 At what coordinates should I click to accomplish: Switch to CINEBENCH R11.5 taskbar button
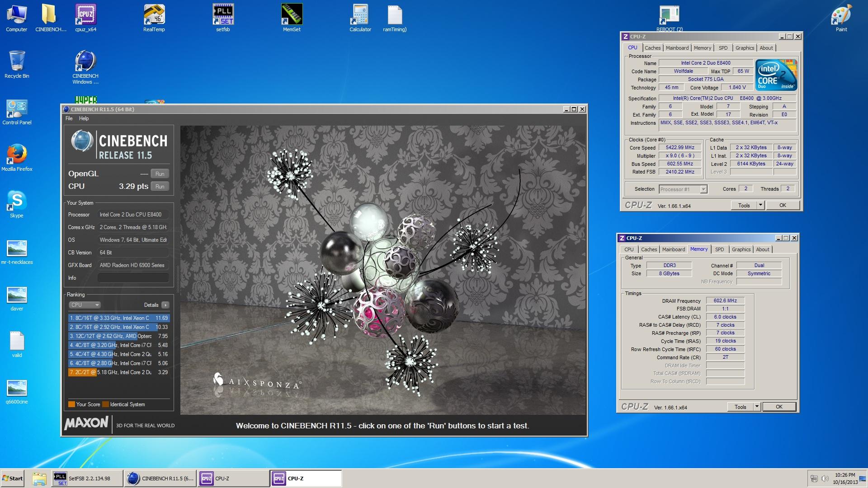point(160,479)
